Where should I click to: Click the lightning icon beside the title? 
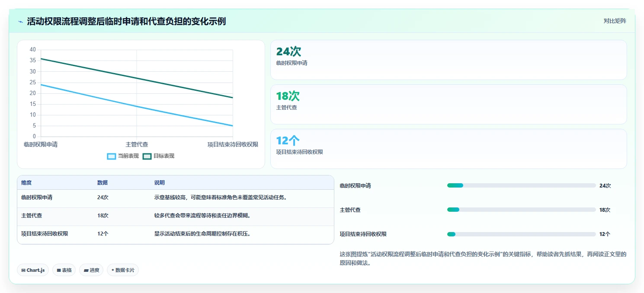tap(20, 22)
